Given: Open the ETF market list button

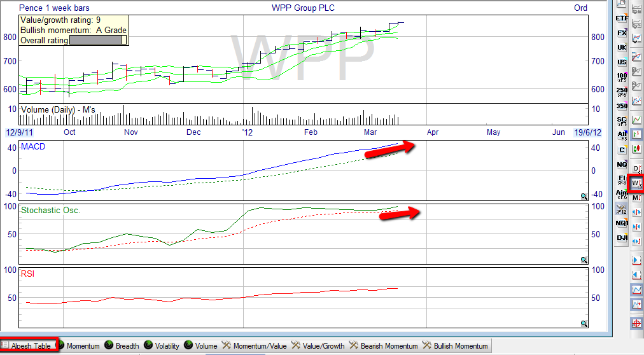Looking at the screenshot, I should (622, 18).
